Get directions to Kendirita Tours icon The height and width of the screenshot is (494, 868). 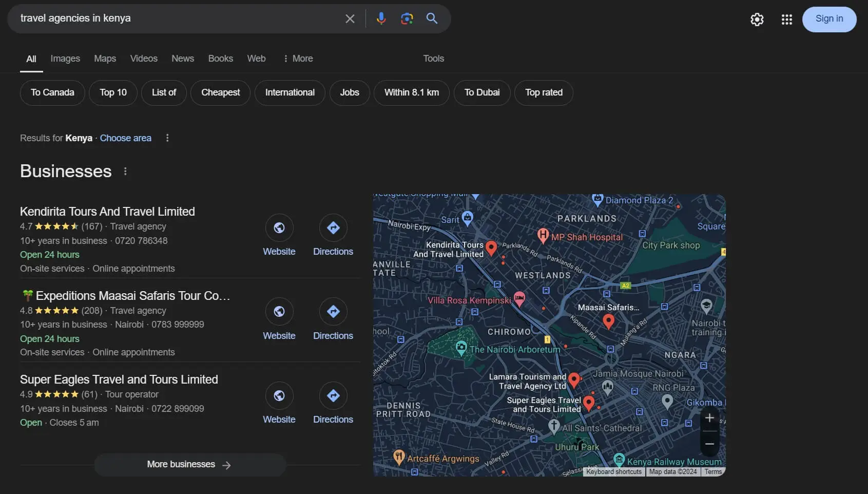click(333, 227)
